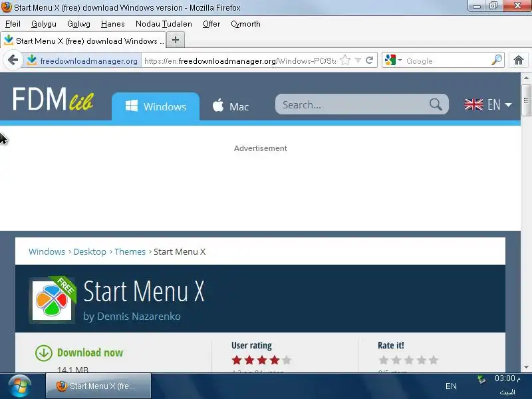Open the Firefox home page icon
The width and height of the screenshot is (532, 399).
coord(519,61)
